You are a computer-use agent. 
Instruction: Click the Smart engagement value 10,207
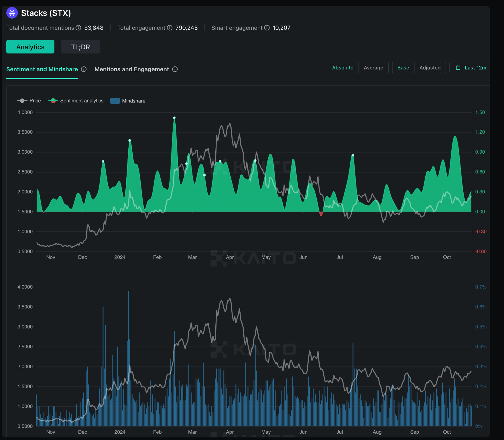point(281,28)
